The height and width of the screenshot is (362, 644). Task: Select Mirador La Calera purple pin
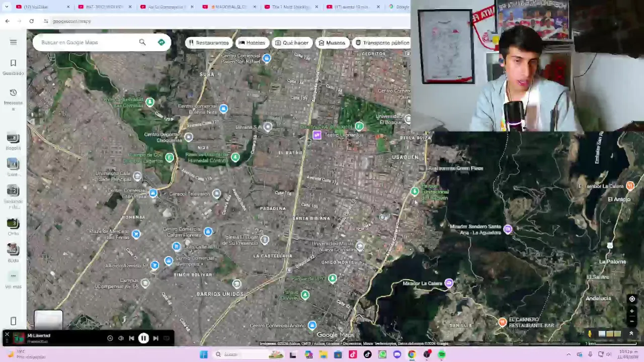[449, 284]
